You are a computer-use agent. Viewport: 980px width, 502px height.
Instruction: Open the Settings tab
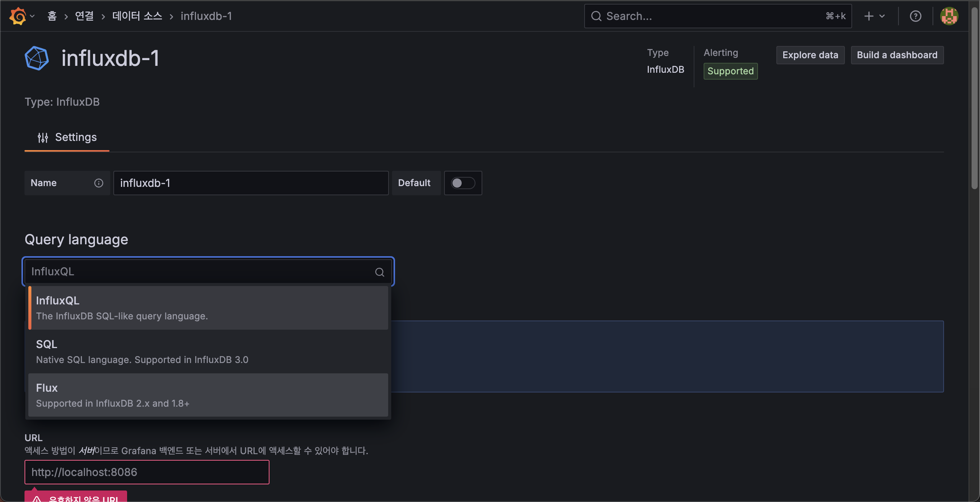[67, 137]
